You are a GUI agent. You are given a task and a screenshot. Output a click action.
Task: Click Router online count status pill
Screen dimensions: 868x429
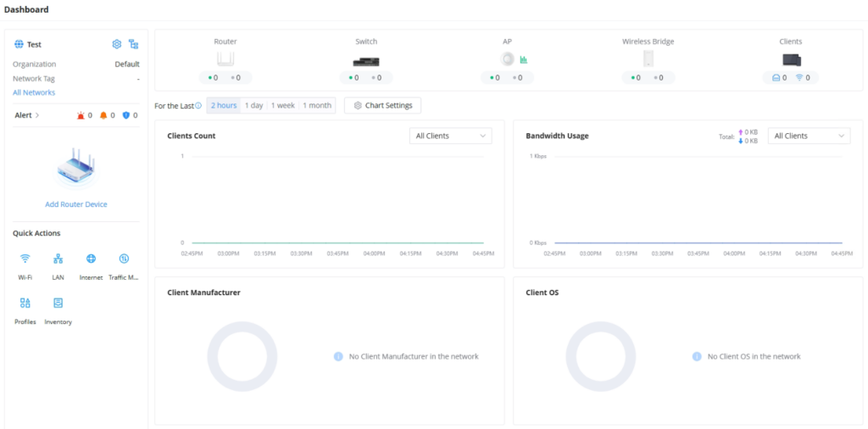(x=225, y=77)
